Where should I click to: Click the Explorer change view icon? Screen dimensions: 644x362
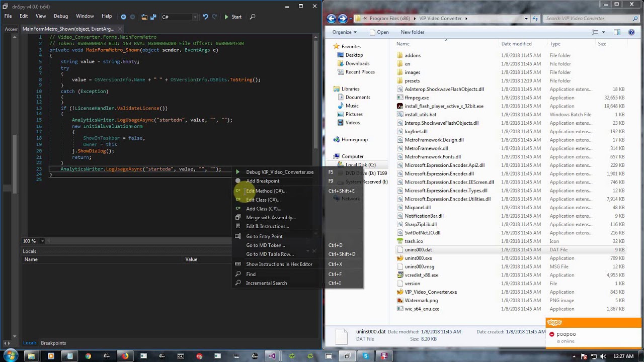[595, 32]
